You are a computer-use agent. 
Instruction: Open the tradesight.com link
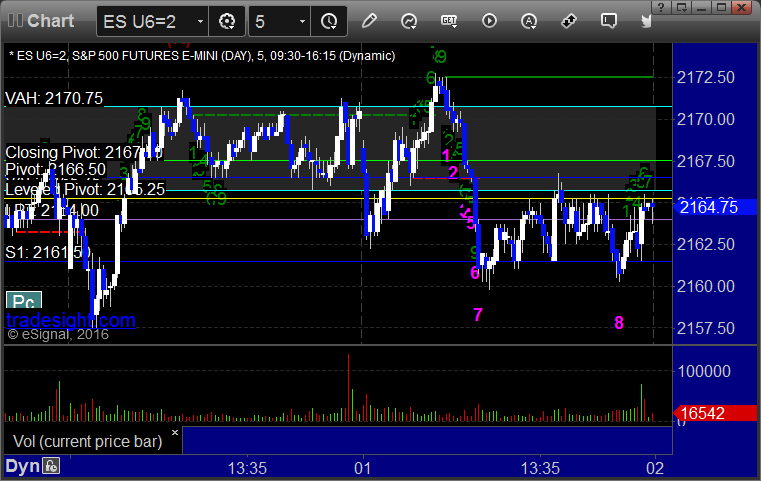[x=70, y=320]
